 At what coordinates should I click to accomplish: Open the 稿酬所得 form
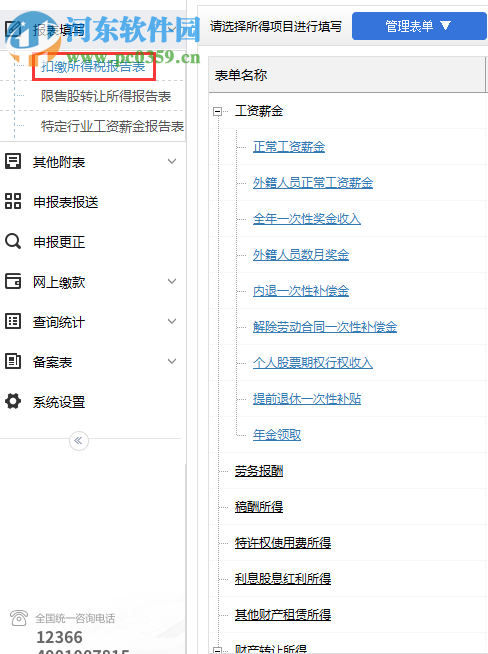coord(259,507)
